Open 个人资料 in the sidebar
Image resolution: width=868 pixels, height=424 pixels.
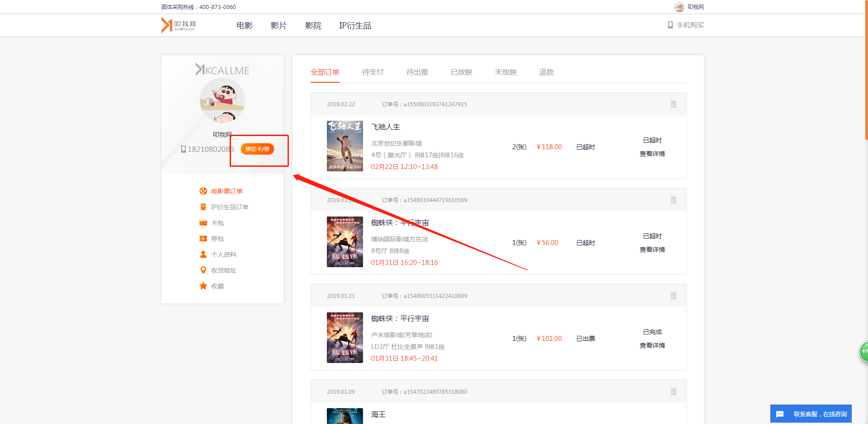(224, 254)
